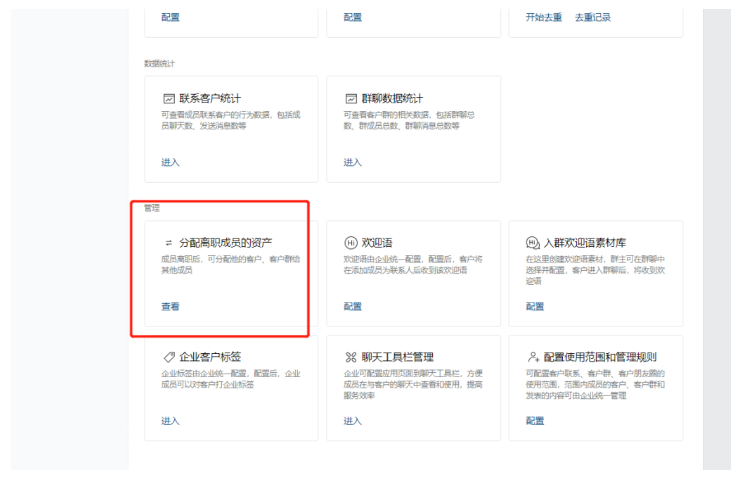Select the 分配离职成员的资产 card title
Image resolution: width=741 pixels, height=486 pixels.
click(x=225, y=243)
